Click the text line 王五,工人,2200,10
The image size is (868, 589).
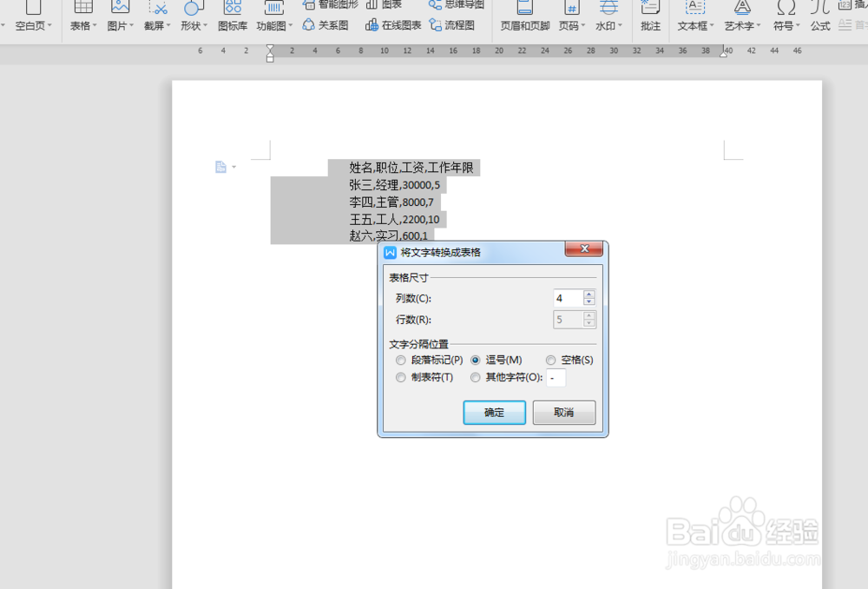[x=394, y=220]
